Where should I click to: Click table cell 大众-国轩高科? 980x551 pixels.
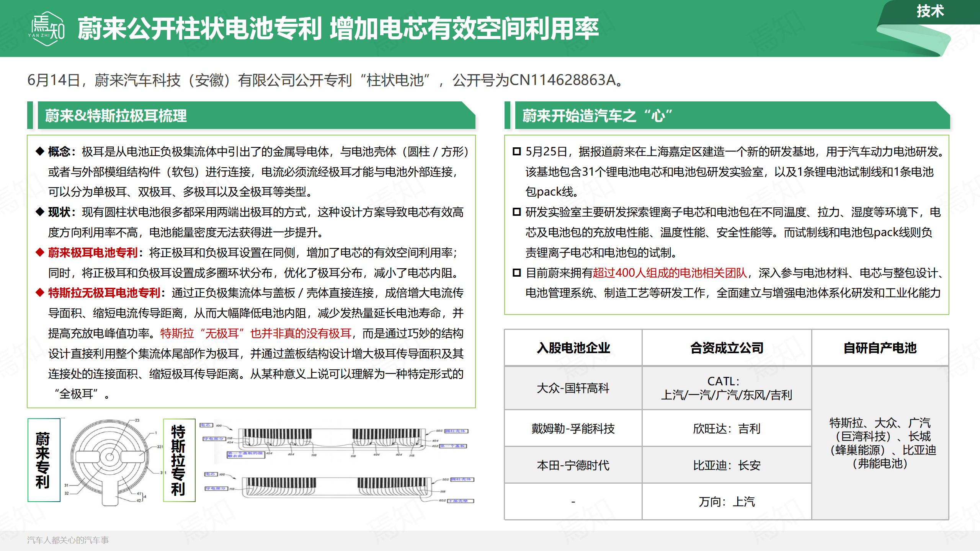[x=573, y=388]
